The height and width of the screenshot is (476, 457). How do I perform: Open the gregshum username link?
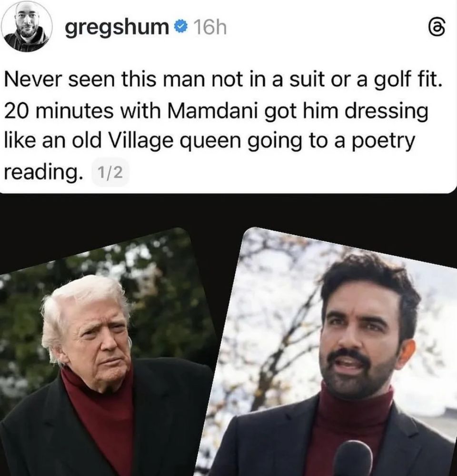tap(117, 28)
